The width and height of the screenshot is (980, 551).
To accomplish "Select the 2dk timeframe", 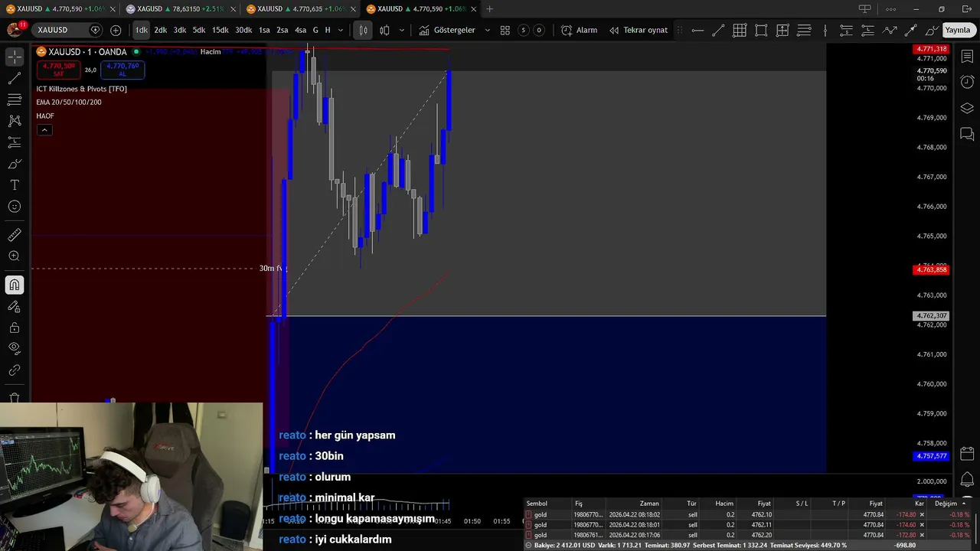I will pyautogui.click(x=161, y=30).
